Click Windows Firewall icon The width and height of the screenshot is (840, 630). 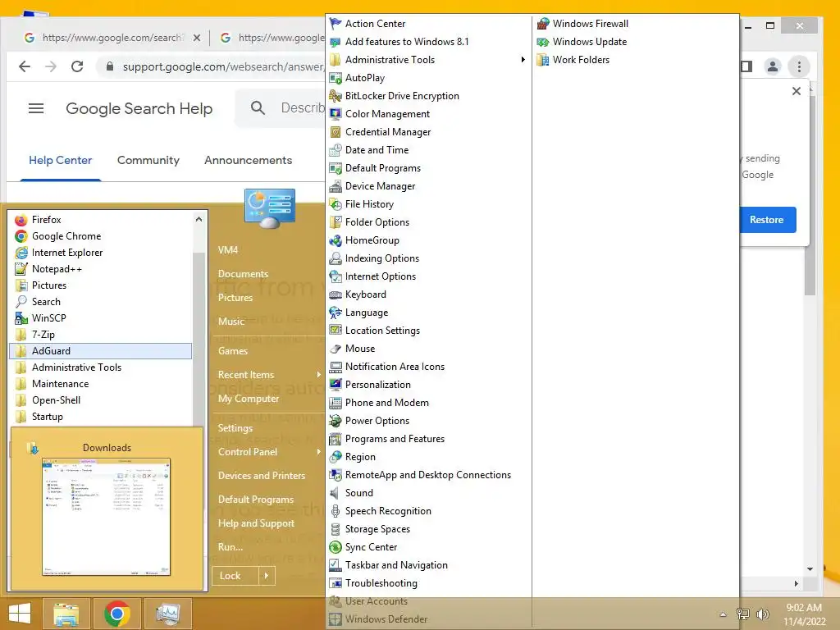click(x=543, y=24)
